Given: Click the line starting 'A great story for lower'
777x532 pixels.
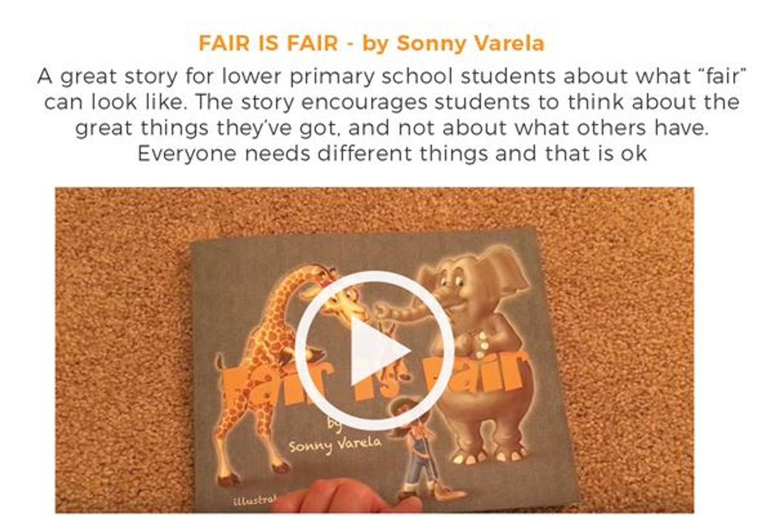Looking at the screenshot, I should point(388,77).
